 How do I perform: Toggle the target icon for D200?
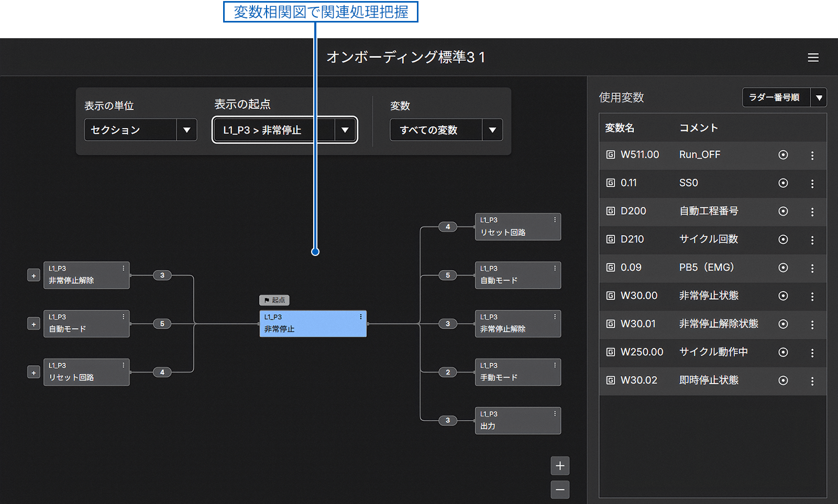coord(783,211)
